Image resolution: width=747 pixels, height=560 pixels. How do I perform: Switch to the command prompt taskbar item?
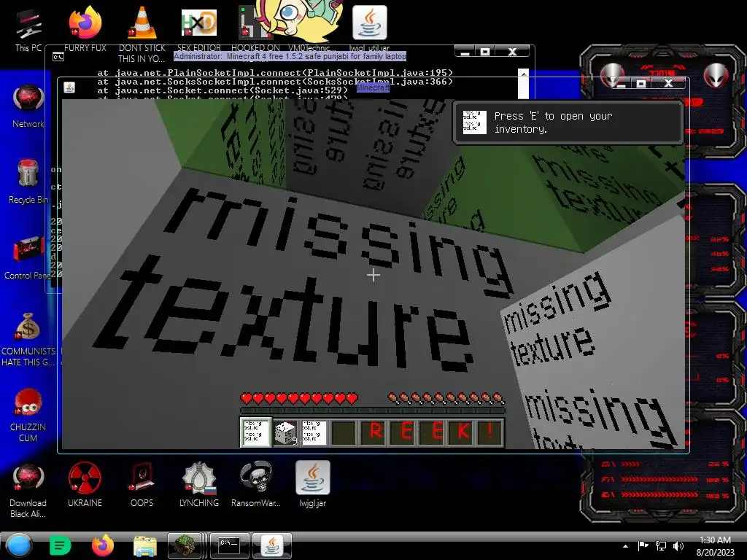point(228,545)
